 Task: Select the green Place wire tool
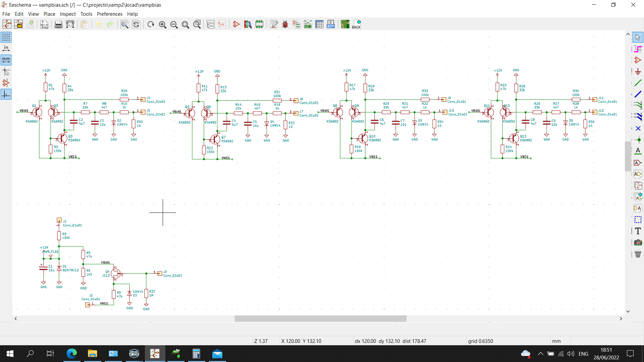click(x=638, y=83)
